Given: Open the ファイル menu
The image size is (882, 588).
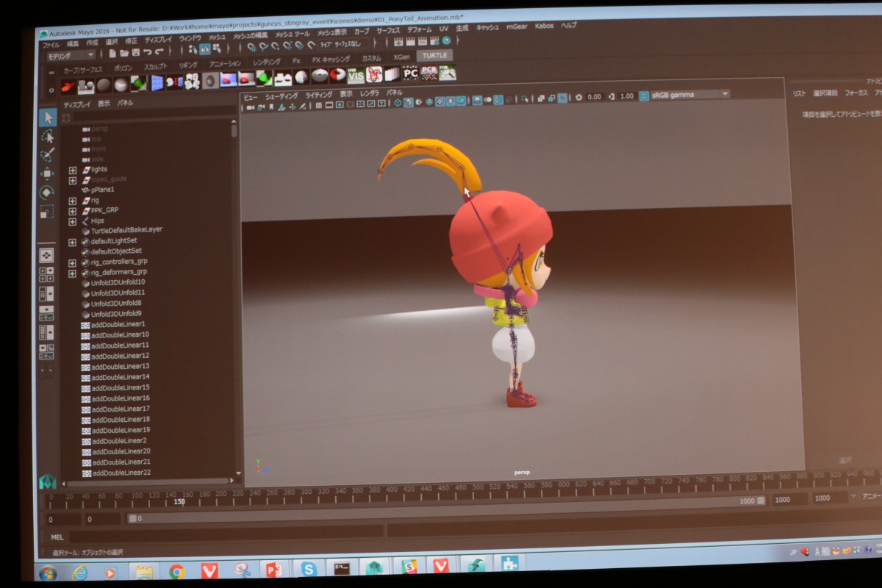Looking at the screenshot, I should [x=51, y=45].
